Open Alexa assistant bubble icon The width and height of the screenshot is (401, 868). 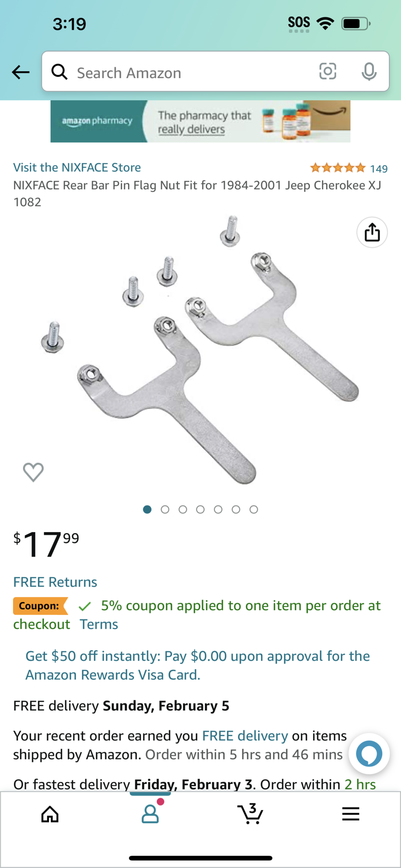point(369,754)
